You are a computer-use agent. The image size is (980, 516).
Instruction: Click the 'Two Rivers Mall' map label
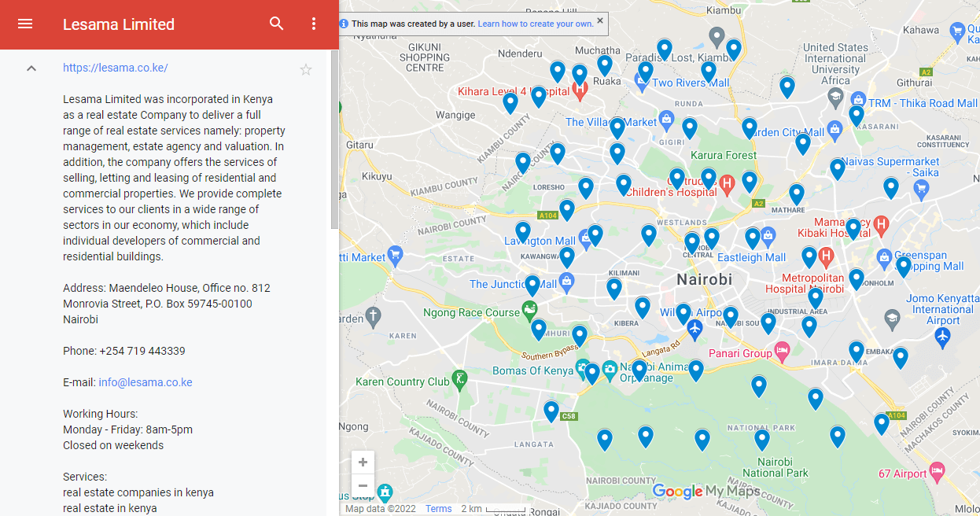[691, 83]
